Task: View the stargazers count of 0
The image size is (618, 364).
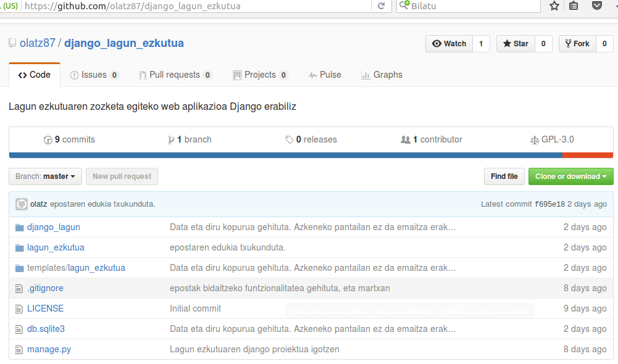Action: point(543,44)
